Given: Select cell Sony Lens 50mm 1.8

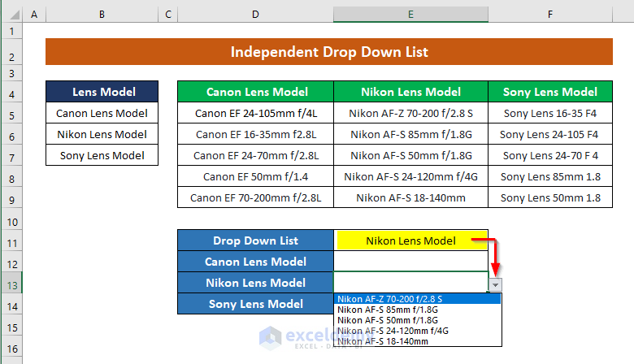Looking at the screenshot, I should click(x=550, y=197).
